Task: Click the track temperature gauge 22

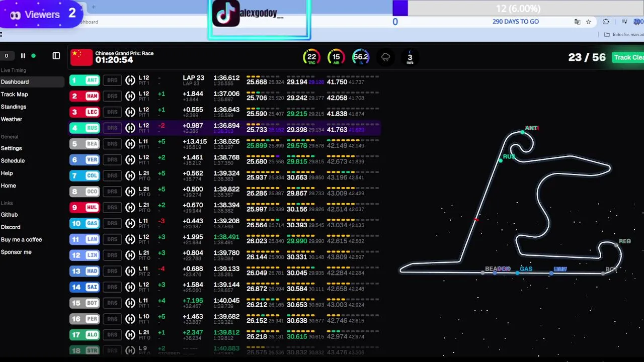Action: [x=312, y=57]
